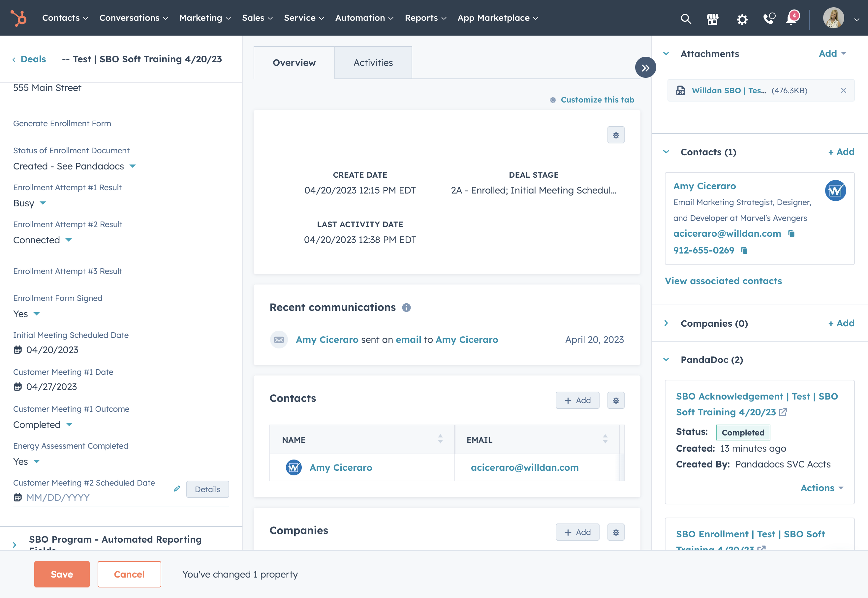The height and width of the screenshot is (598, 868).
Task: Expand SBO Program Automated Reporting Fields section
Action: pos(15,545)
